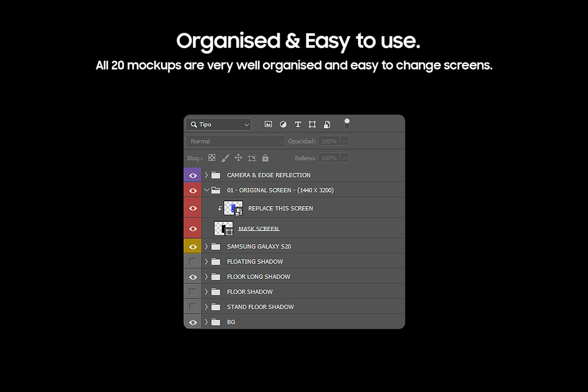Viewport: 588px width, 392px height.
Task: Collapse the 01 - ORIGINAL SCREEN group
Action: click(207, 190)
